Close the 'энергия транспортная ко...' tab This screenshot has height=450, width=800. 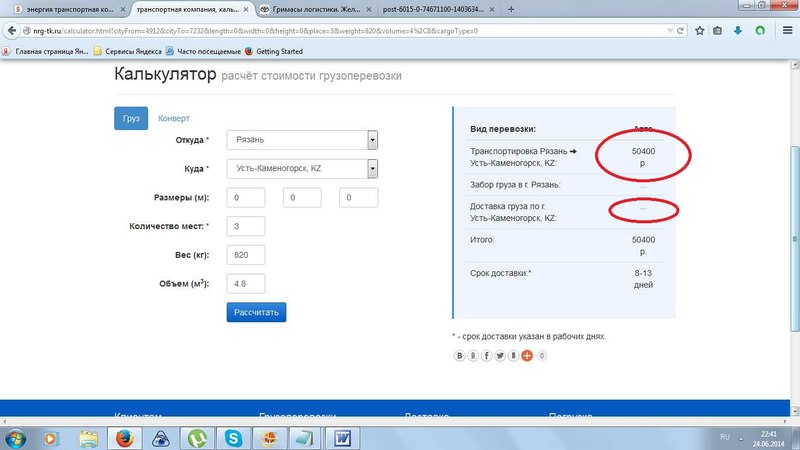click(122, 9)
